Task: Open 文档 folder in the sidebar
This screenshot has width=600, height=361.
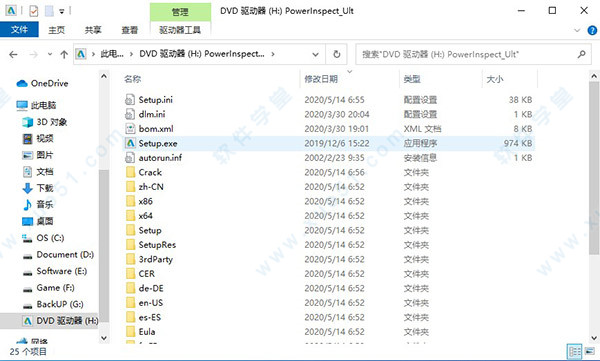Action: click(x=38, y=172)
